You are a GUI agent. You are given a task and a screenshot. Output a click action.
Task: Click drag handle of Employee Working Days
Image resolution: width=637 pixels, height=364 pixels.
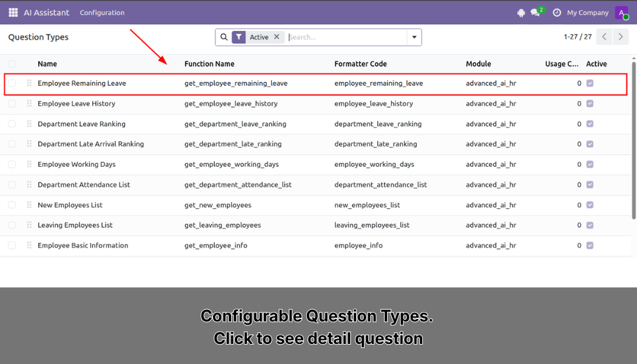29,164
